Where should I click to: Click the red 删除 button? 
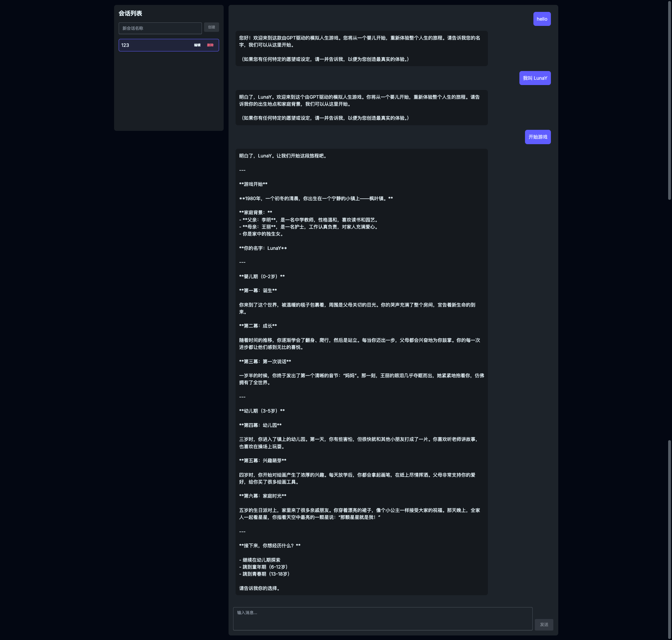click(210, 45)
